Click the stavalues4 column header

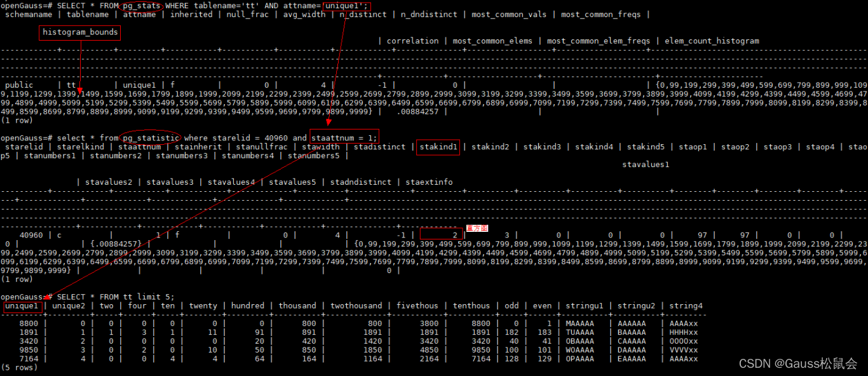(231, 182)
